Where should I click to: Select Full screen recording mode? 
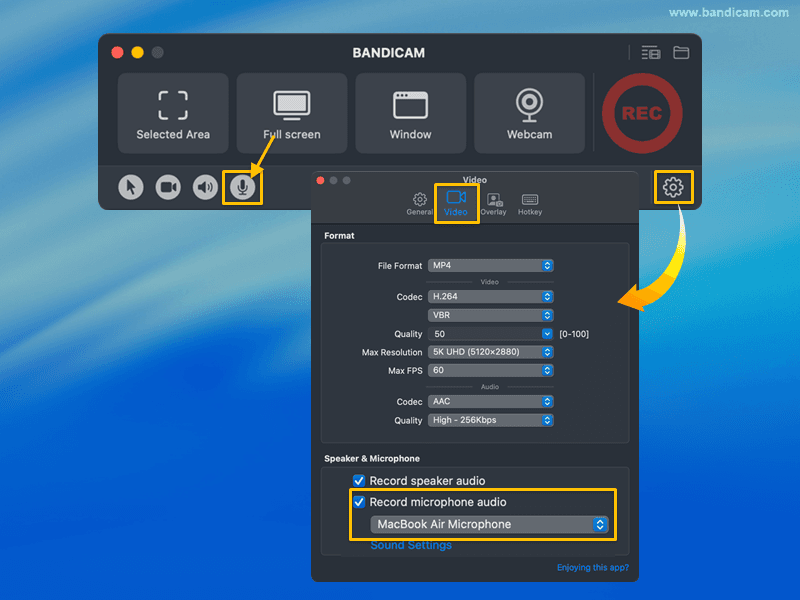click(x=292, y=113)
